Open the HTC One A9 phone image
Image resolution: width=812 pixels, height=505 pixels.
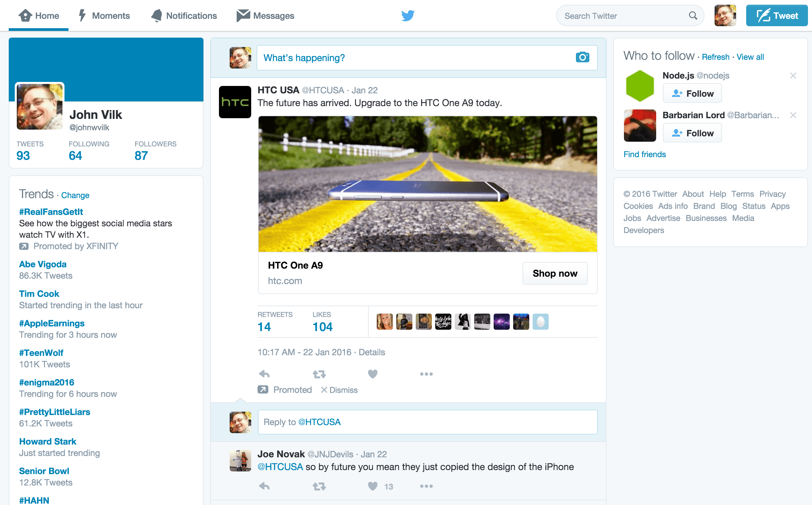(427, 184)
